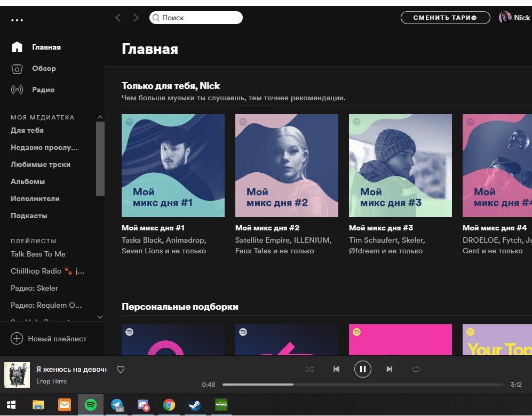The width and height of the screenshot is (532, 416).
Task: Open the Мой микс дня #3 cover
Action: [400, 165]
